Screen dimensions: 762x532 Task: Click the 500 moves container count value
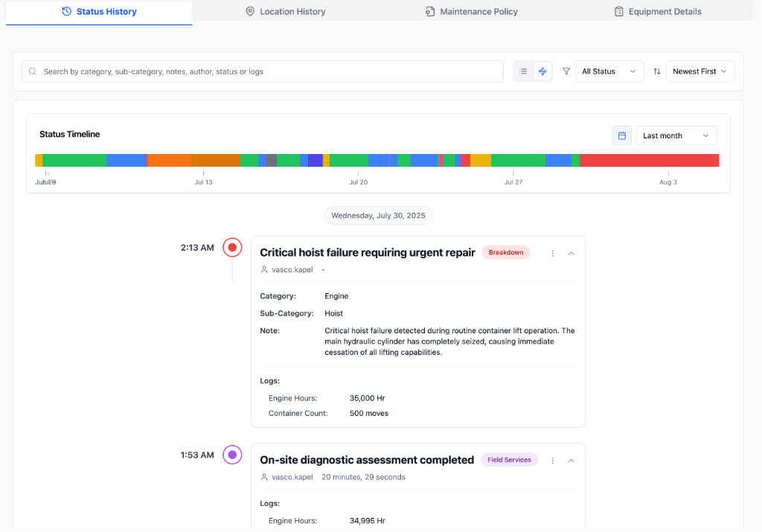[x=369, y=414]
